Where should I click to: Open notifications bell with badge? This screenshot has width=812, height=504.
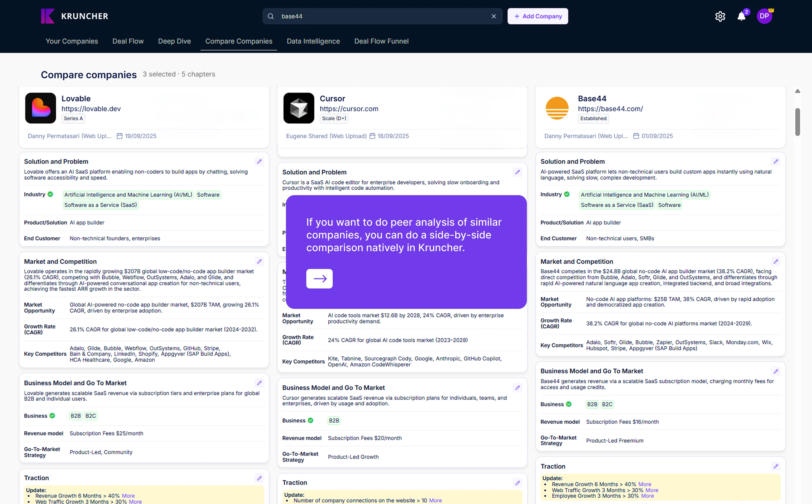point(741,16)
